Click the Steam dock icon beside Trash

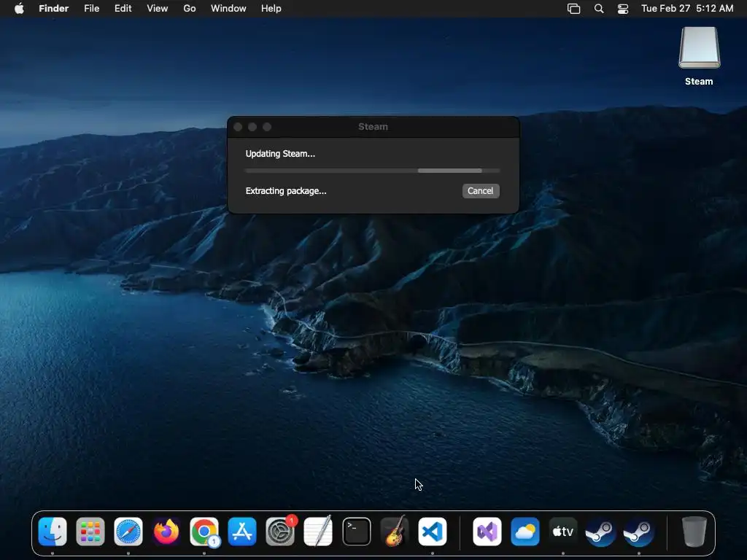click(x=638, y=532)
